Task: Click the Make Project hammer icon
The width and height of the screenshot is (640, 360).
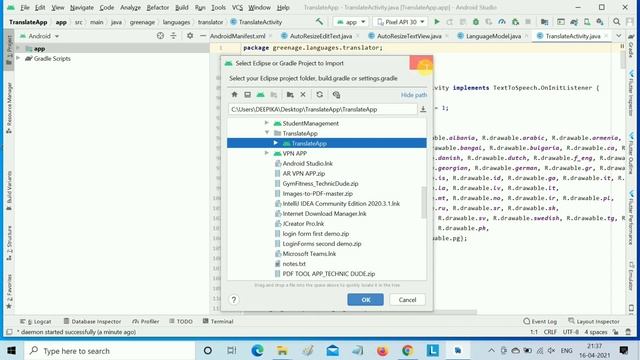Action: (319, 22)
